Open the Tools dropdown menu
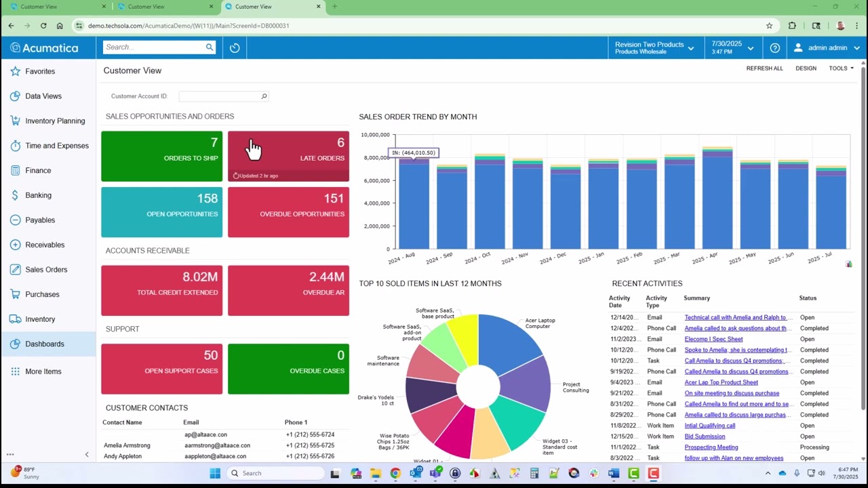Screen dimensions: 868x488 pyautogui.click(x=841, y=68)
